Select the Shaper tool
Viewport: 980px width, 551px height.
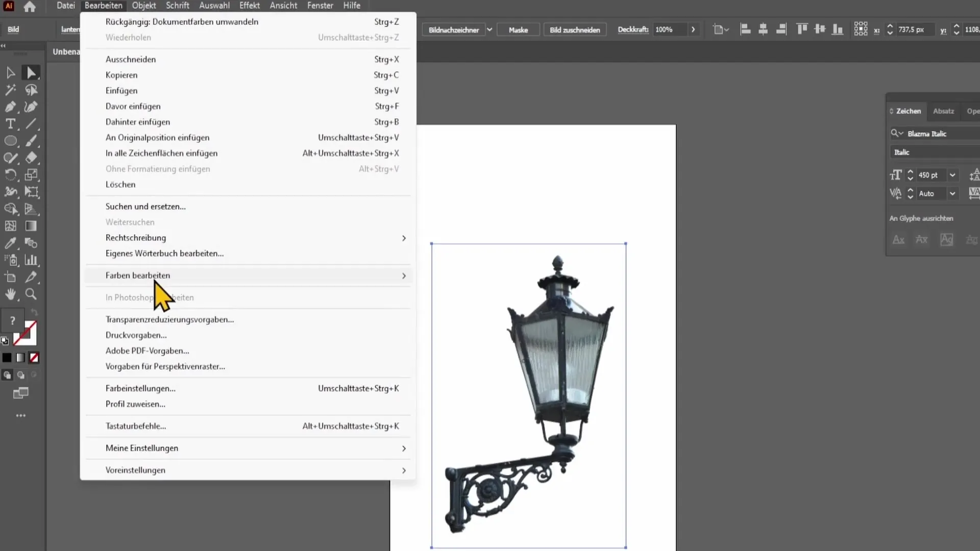(10, 158)
